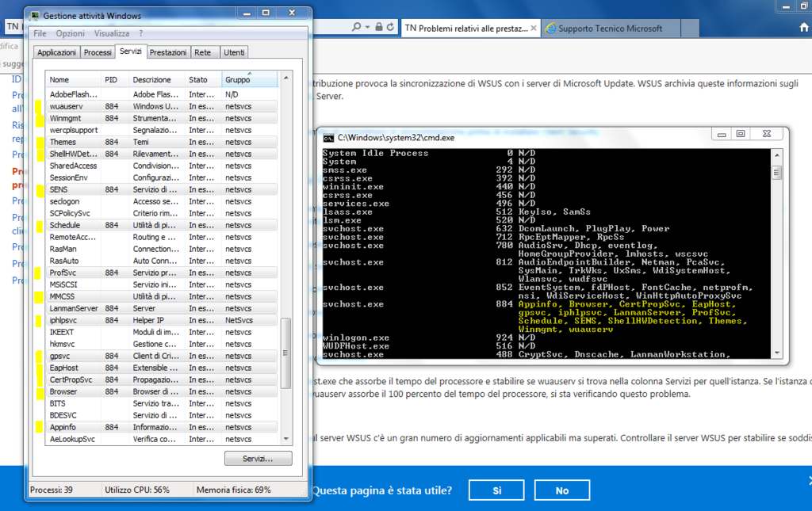Select the Schedule service row
812x511 pixels.
coord(161,226)
